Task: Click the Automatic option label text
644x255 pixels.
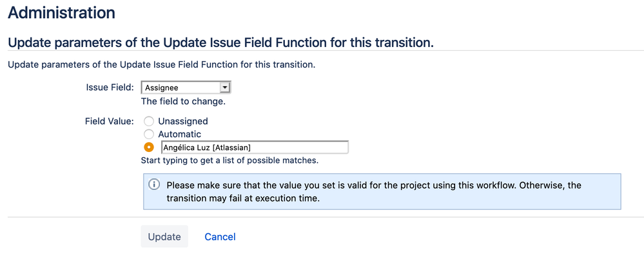Action: tap(180, 134)
